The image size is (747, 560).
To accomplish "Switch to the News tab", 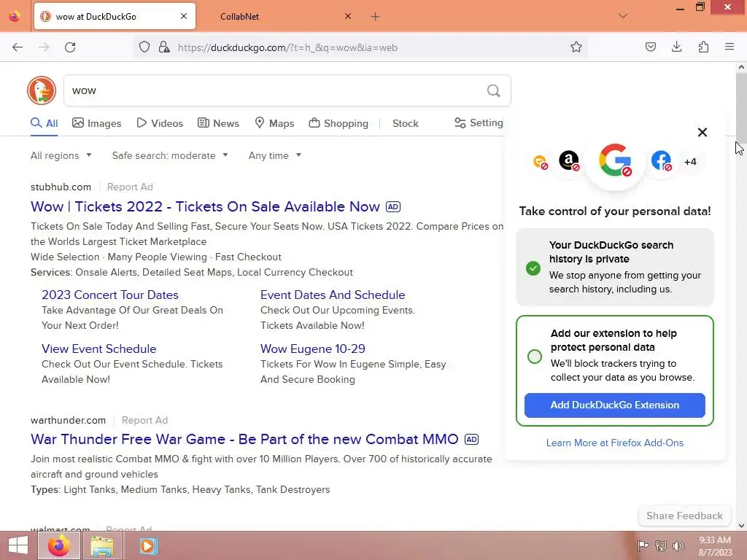I will coord(218,123).
